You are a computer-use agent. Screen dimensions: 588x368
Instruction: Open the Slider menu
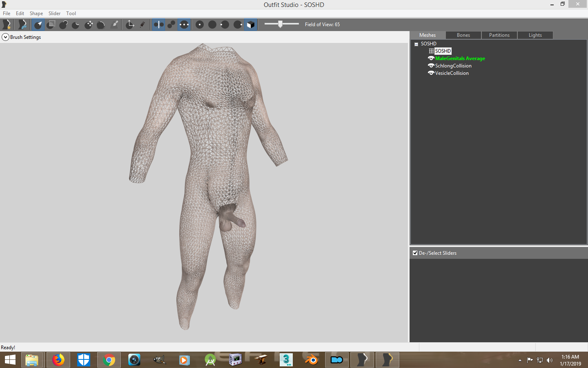click(54, 13)
